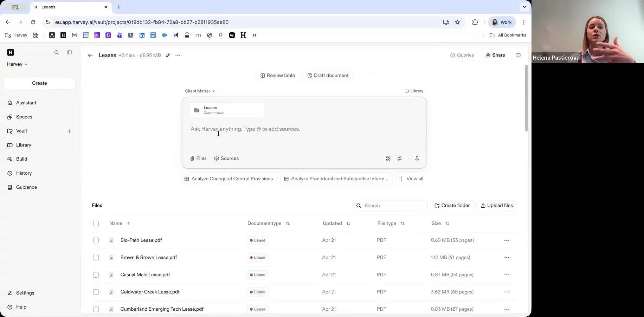Click the Create button
The image size is (644, 317).
(39, 83)
